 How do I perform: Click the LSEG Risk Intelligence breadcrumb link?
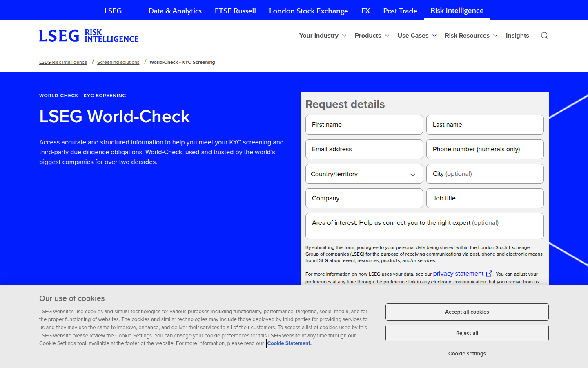pyautogui.click(x=63, y=62)
